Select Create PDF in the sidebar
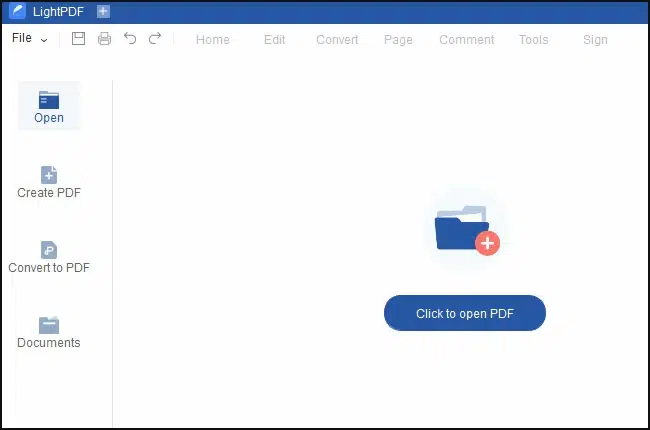 tap(49, 182)
